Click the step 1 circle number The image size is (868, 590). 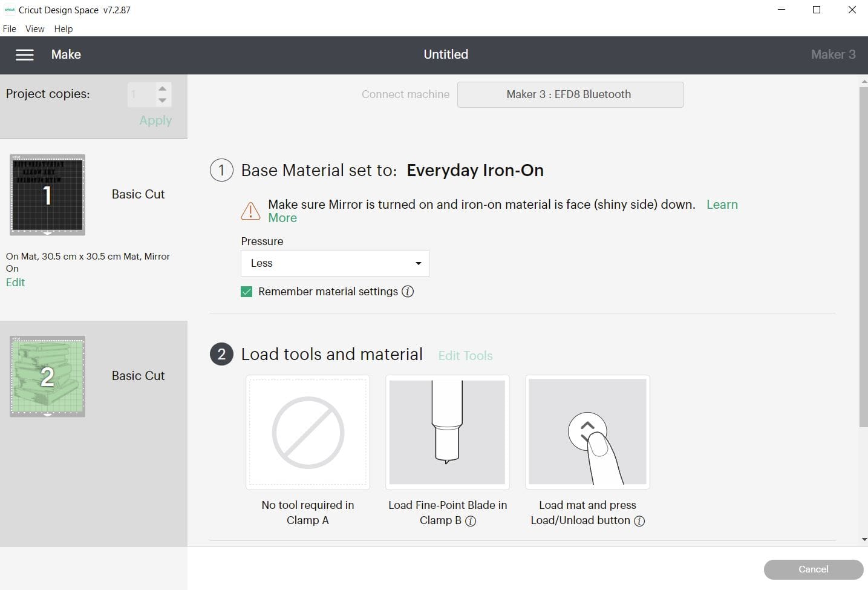(x=221, y=170)
